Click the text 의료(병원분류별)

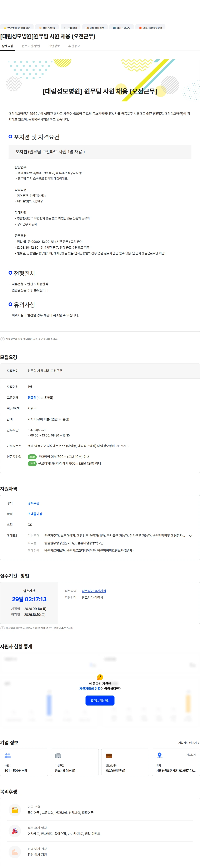tap(115, 771)
